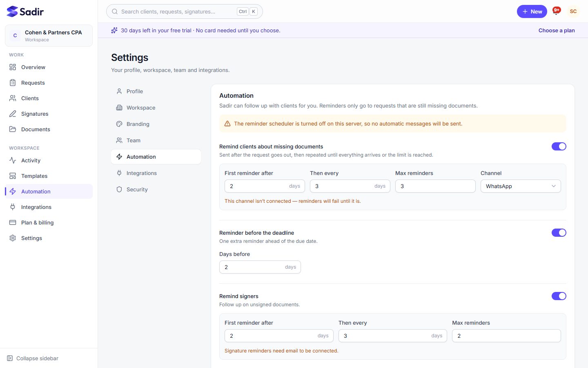Open the SC user avatar menu
This screenshot has height=368, width=588.
(x=573, y=11)
